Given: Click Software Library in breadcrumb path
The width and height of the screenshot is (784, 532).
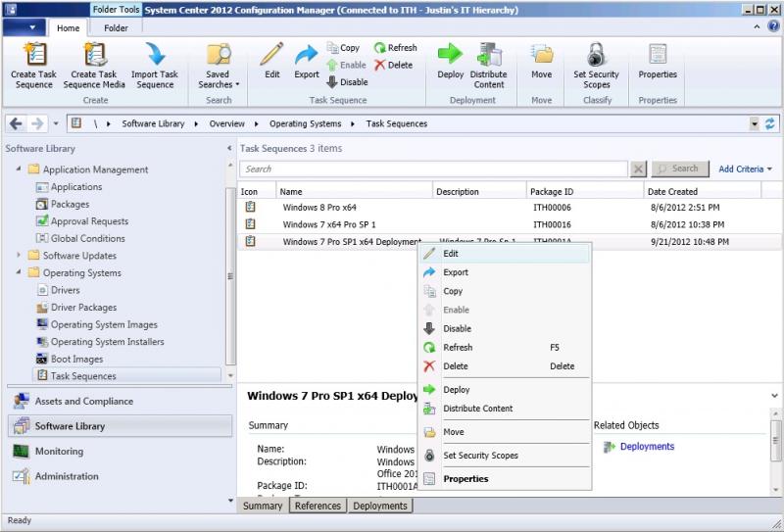Looking at the screenshot, I should click(x=153, y=123).
